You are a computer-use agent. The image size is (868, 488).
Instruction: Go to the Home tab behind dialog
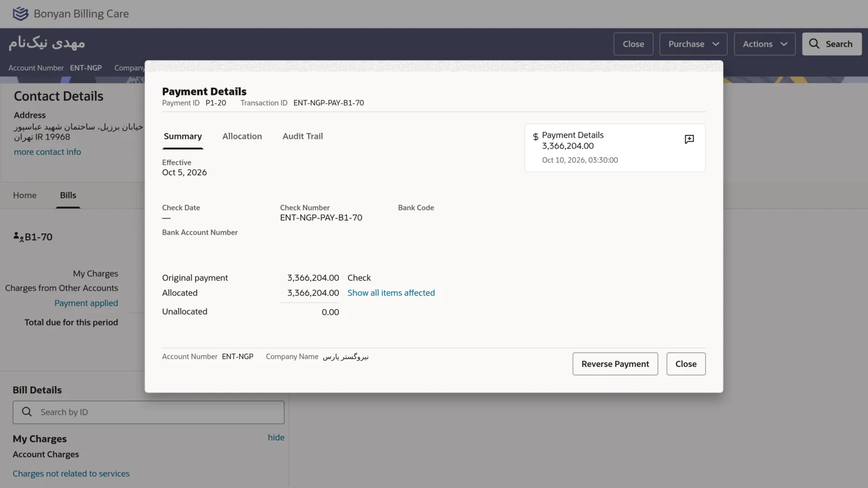[25, 195]
